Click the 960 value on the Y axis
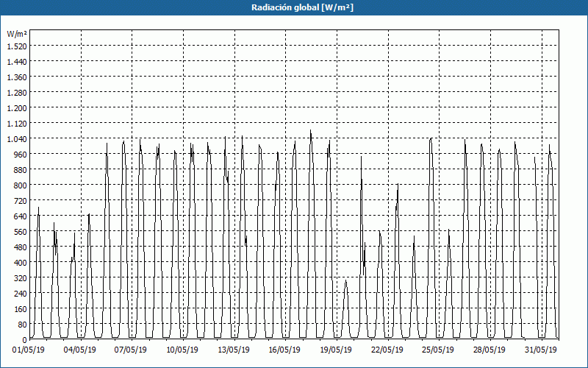The width and height of the screenshot is (588, 368). point(21,155)
